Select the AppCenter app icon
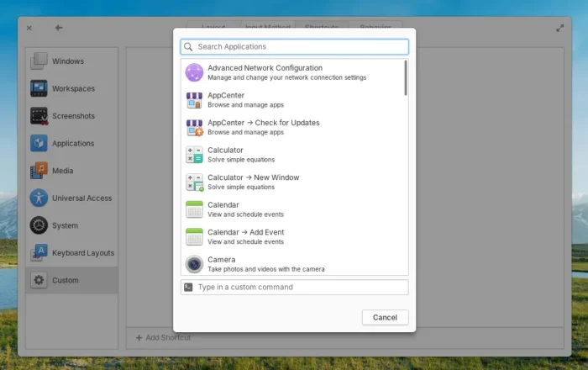 pyautogui.click(x=194, y=100)
